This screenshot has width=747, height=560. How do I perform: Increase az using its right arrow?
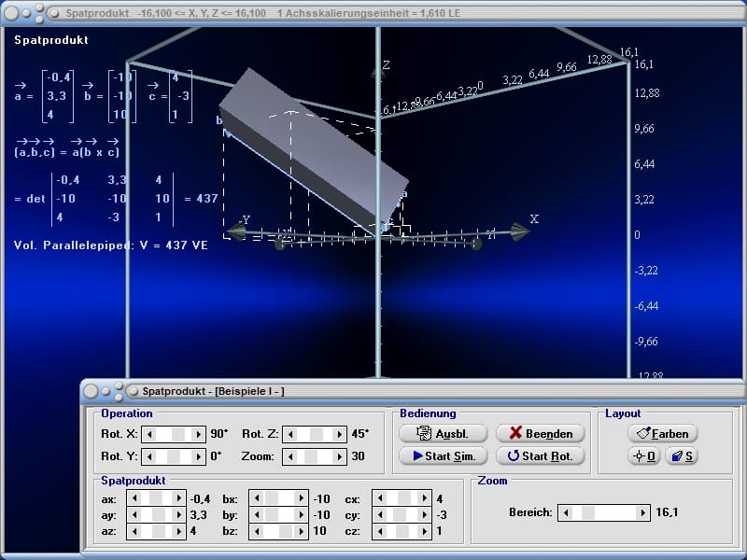click(x=178, y=531)
